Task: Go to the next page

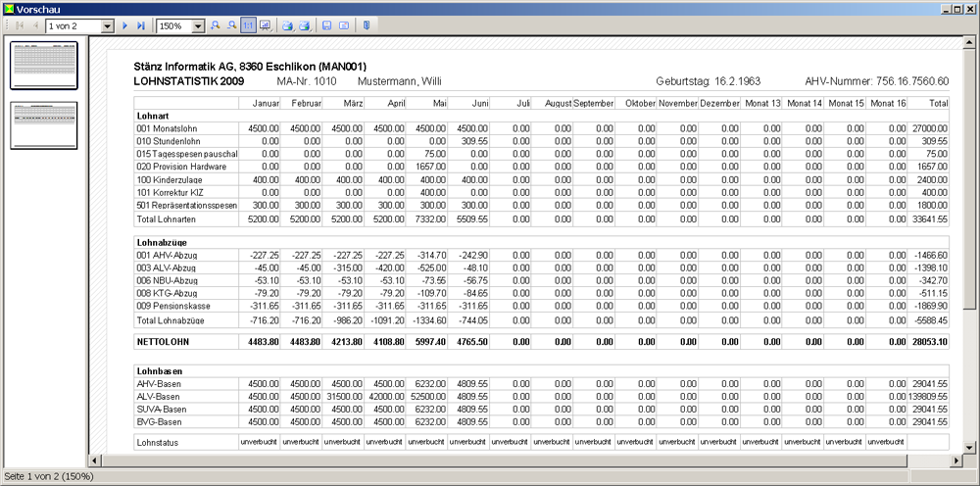Action: coord(125,25)
